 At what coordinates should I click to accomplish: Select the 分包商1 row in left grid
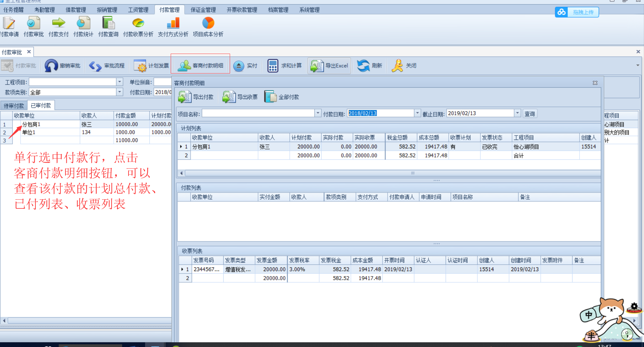click(x=86, y=124)
